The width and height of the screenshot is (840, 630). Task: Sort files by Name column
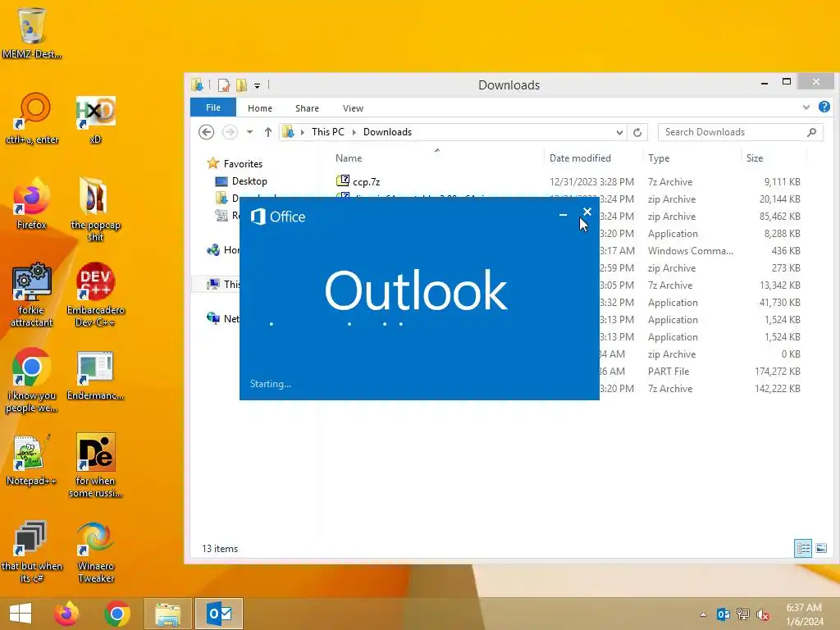[x=349, y=158]
